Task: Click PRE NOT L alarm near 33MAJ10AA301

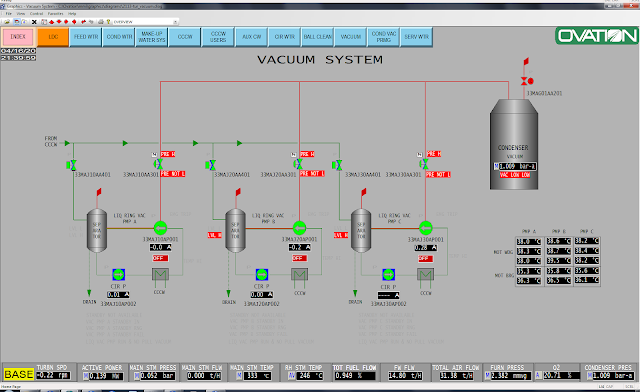Action: click(x=173, y=174)
